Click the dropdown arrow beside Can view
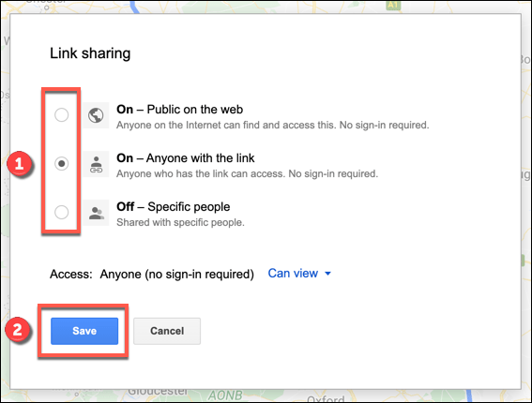Image resolution: width=532 pixels, height=403 pixels. coord(327,274)
